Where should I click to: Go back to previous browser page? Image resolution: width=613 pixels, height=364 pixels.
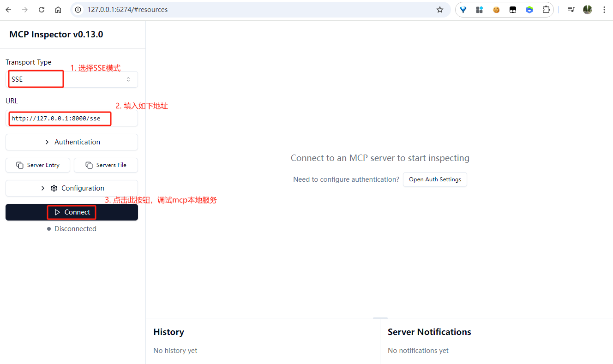click(8, 10)
